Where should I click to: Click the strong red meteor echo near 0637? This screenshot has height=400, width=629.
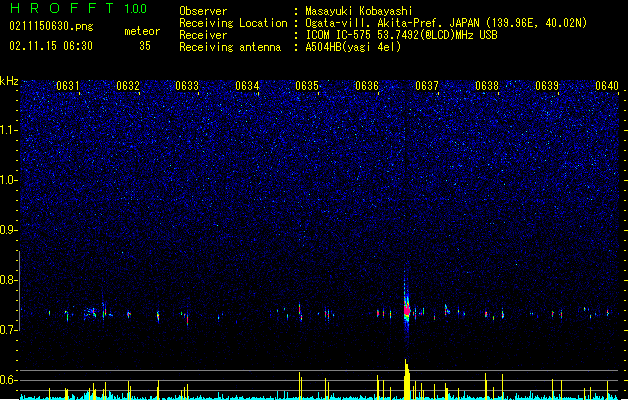coord(407,310)
